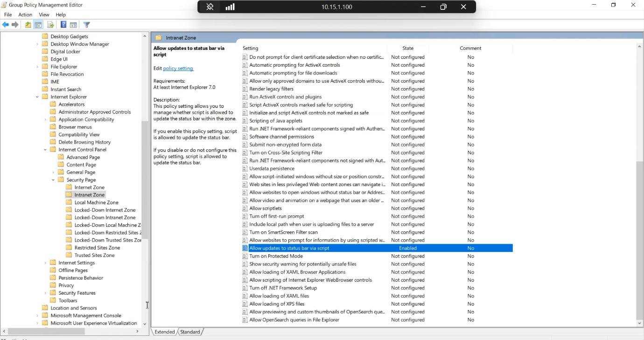Expand the File Explorer tree node
This screenshot has height=340, width=644.
pos(37,67)
